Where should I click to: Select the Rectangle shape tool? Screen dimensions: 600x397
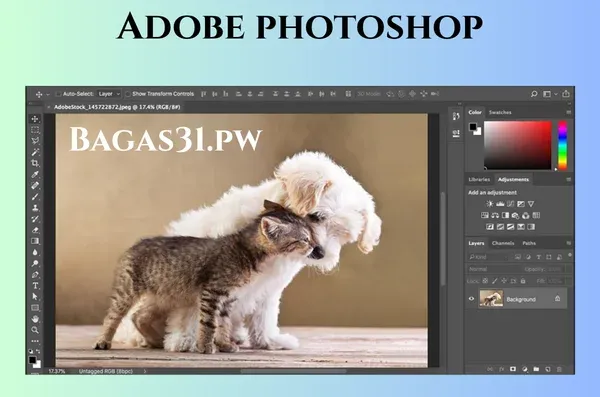tap(35, 307)
